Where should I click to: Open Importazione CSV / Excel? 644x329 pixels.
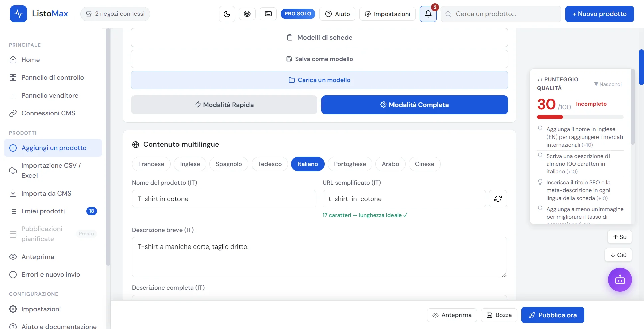point(53,170)
